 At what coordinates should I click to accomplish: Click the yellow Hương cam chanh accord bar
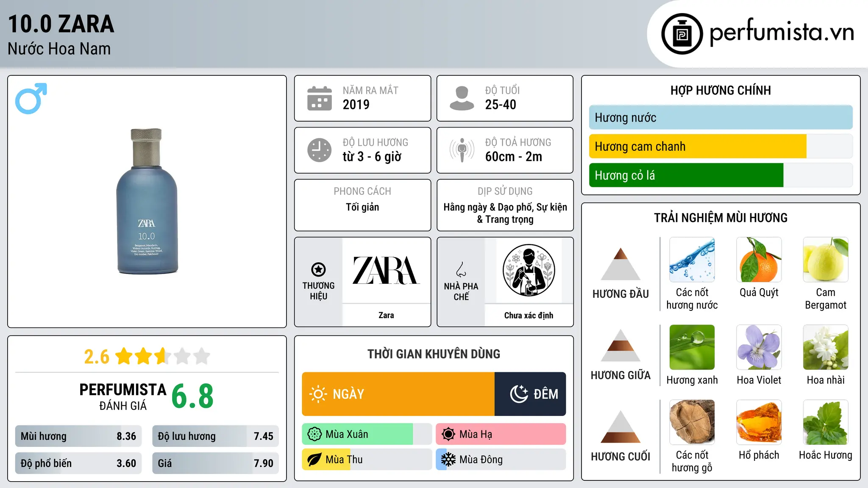click(x=698, y=147)
